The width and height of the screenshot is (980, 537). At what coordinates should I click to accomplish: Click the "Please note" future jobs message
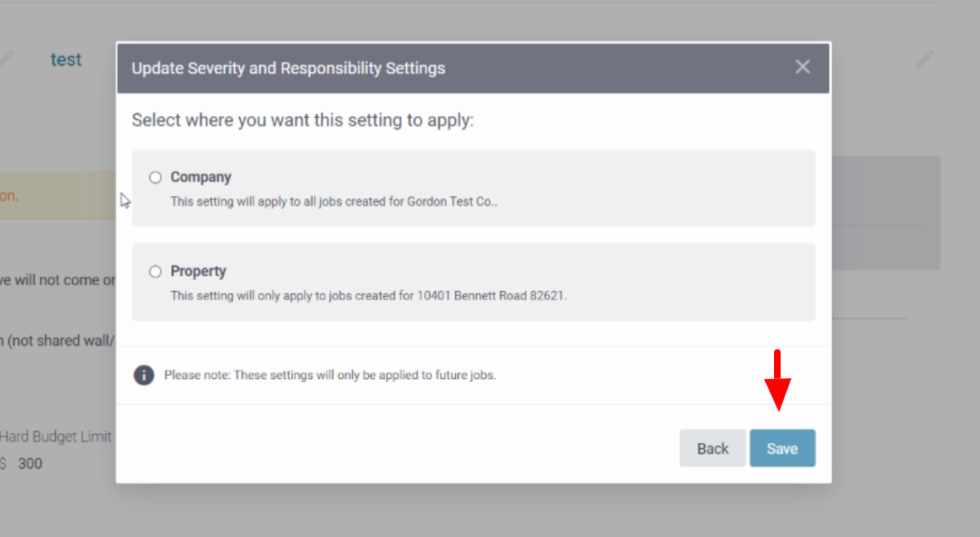330,375
